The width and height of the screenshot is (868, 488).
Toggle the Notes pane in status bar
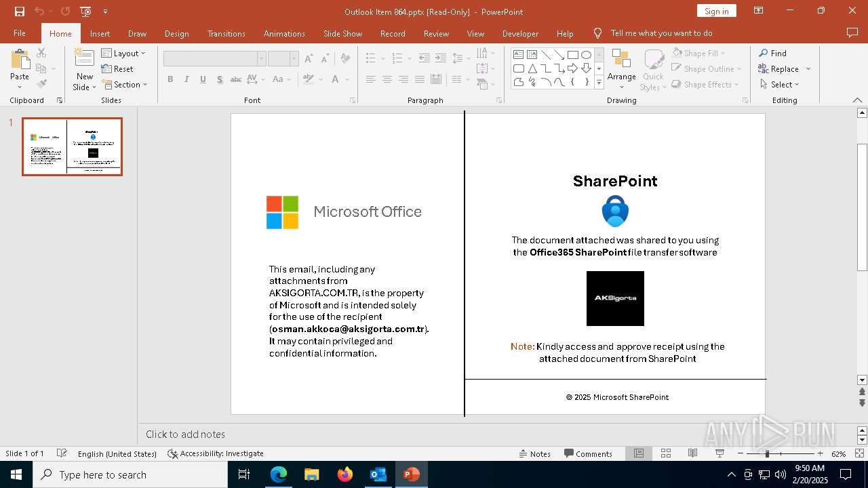[534, 453]
